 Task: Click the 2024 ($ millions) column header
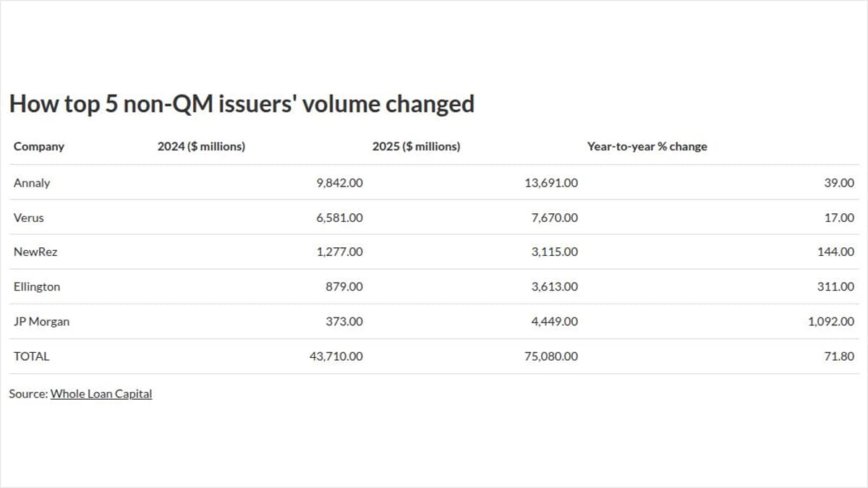[201, 147]
